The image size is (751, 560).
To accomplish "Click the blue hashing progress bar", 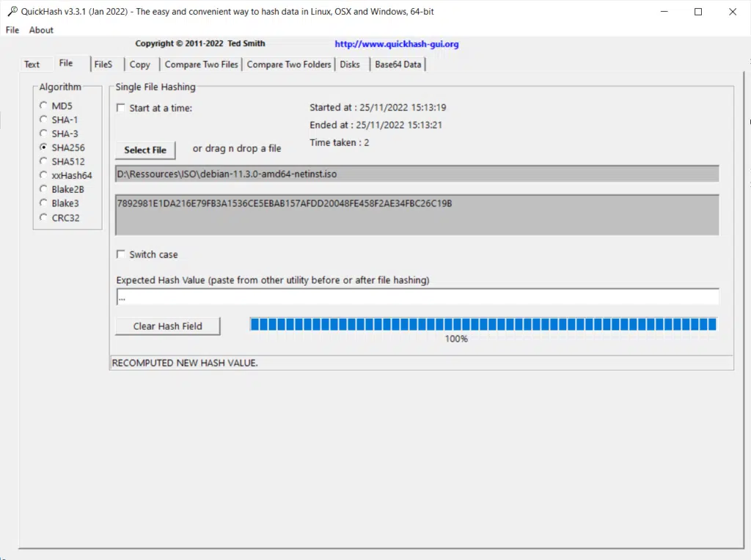I will point(483,324).
